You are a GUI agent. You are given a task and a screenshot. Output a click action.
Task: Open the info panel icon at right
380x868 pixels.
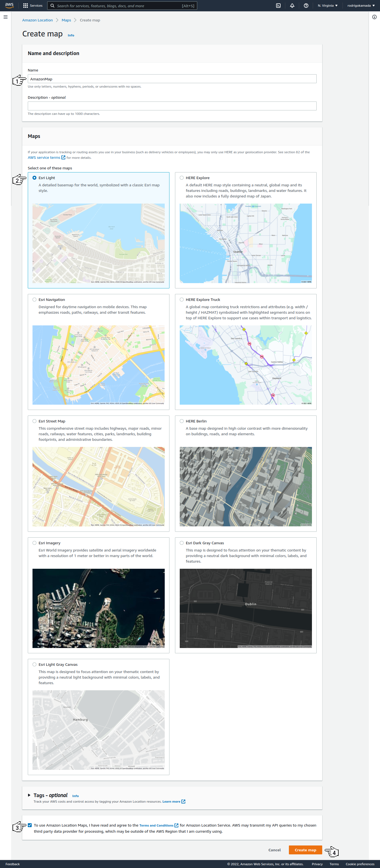(x=374, y=17)
